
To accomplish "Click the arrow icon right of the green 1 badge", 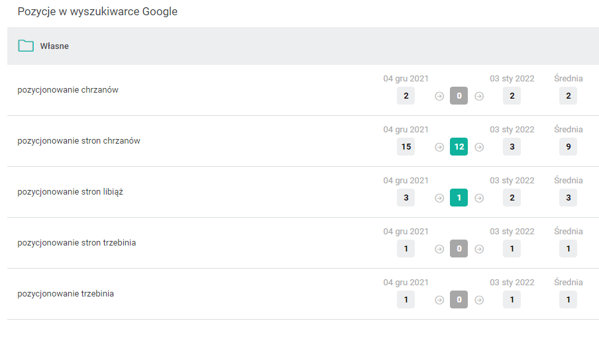I will (479, 198).
